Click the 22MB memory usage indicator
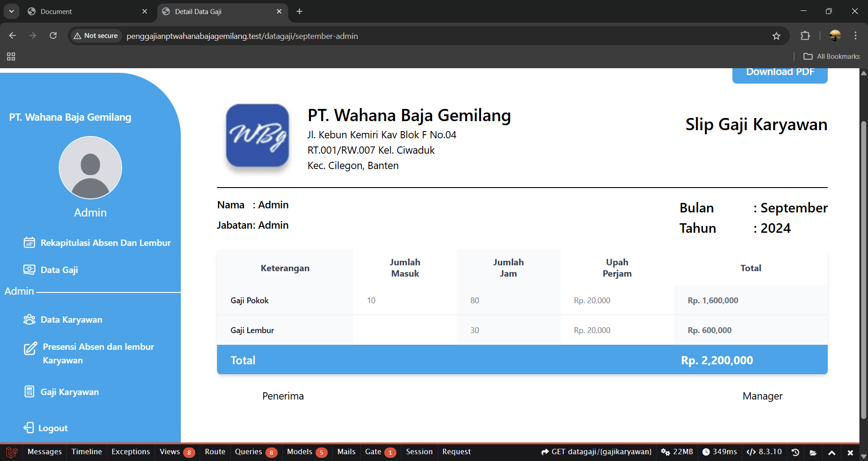 677,452
